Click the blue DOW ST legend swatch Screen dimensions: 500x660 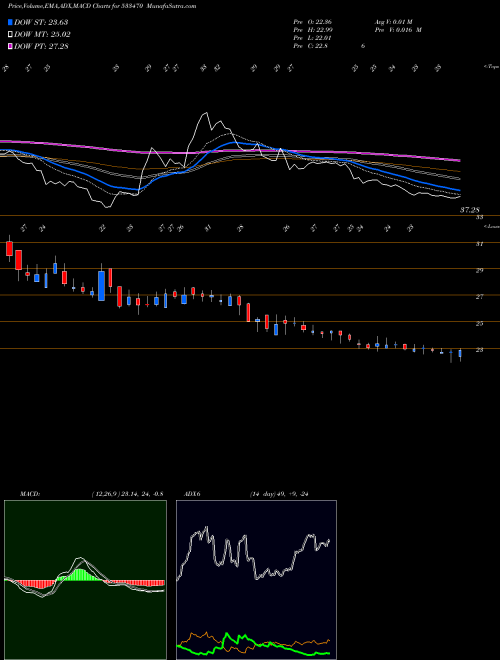pyautogui.click(x=10, y=22)
